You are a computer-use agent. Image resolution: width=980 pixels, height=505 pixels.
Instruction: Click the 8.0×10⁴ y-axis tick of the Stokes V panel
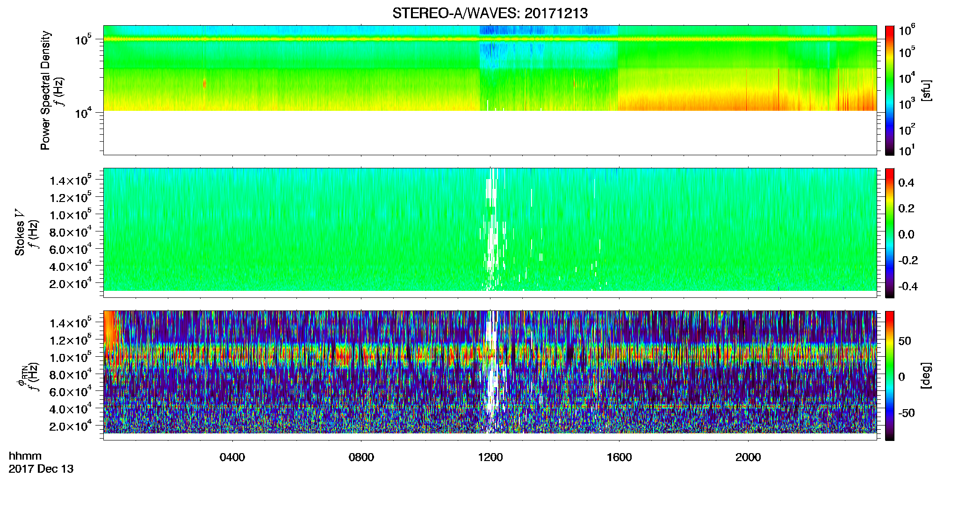pos(71,232)
